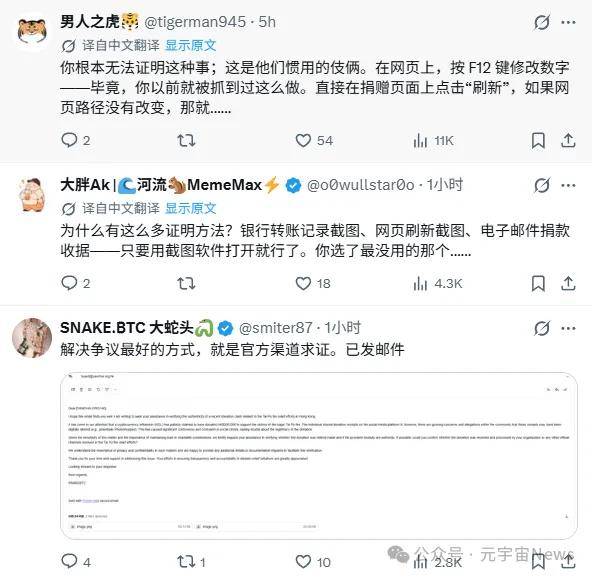Reply to smiter87 post with 4 comments
This screenshot has height=578, width=592.
(x=76, y=561)
